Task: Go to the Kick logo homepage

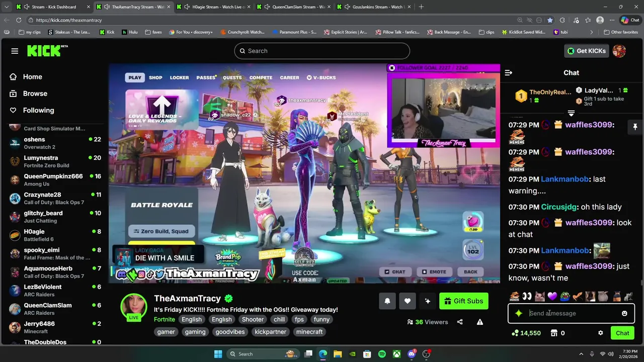Action: pyautogui.click(x=47, y=51)
